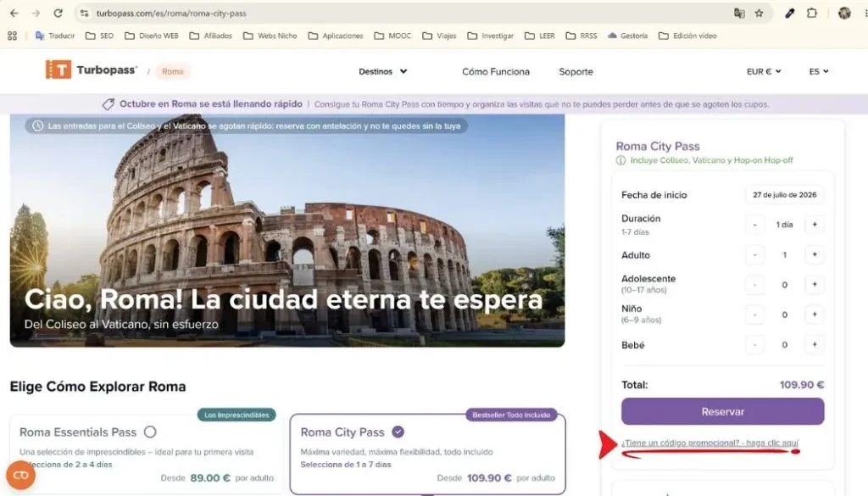Decrease Adolescente count

pyautogui.click(x=754, y=285)
